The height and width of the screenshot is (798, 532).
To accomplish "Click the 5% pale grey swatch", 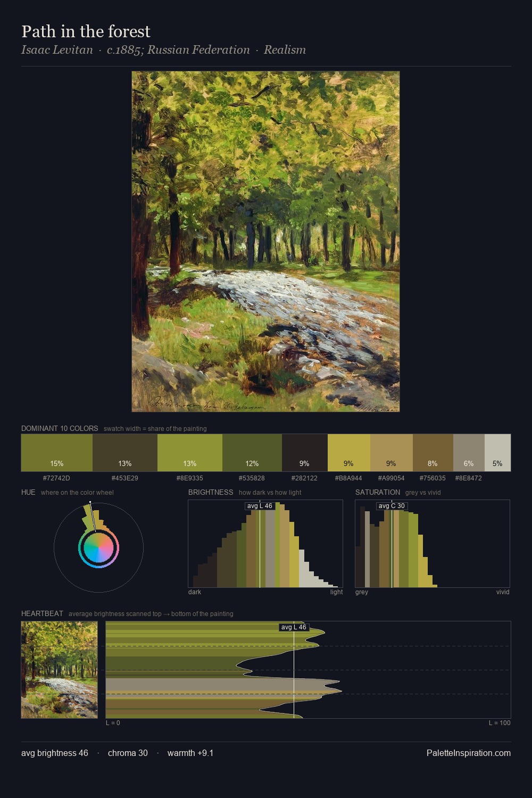I will [497, 453].
